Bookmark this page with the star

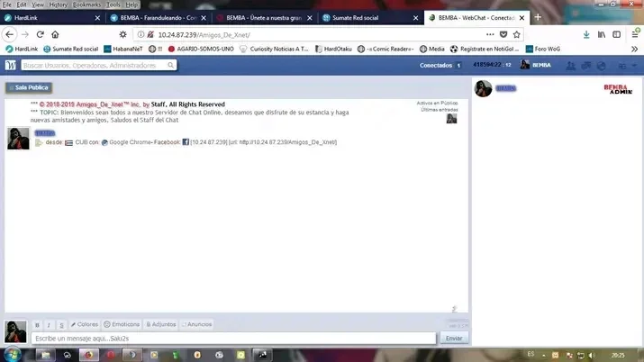pyautogui.click(x=517, y=34)
